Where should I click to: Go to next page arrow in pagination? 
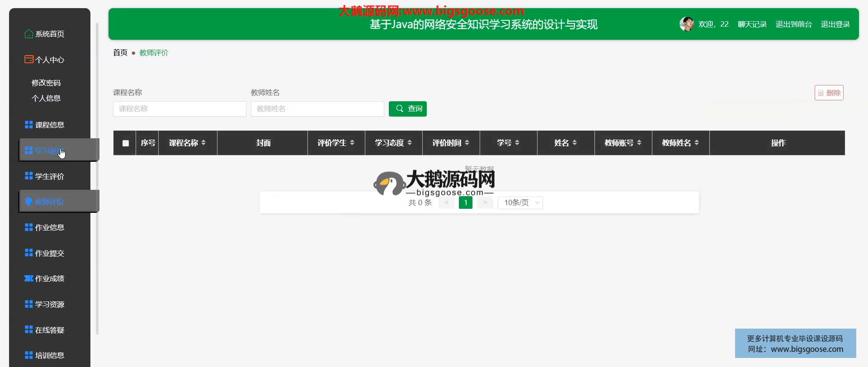coord(485,202)
